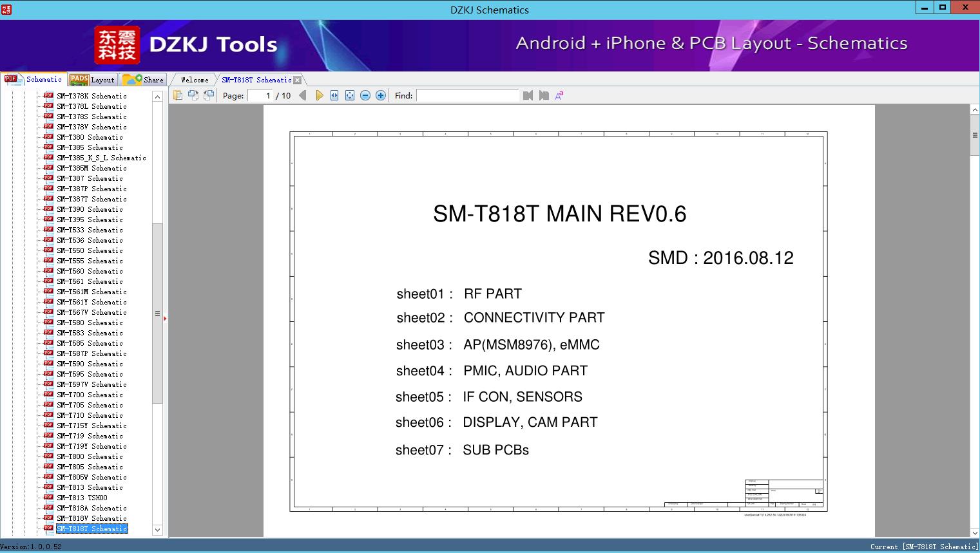
Task: Click the schematic tree scrollbar thumb
Action: (x=157, y=314)
